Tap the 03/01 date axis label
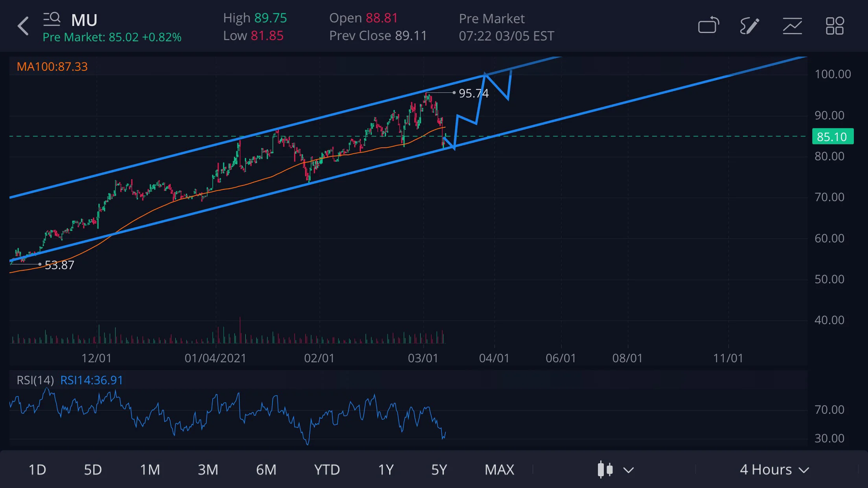Image resolution: width=868 pixels, height=488 pixels. click(423, 358)
